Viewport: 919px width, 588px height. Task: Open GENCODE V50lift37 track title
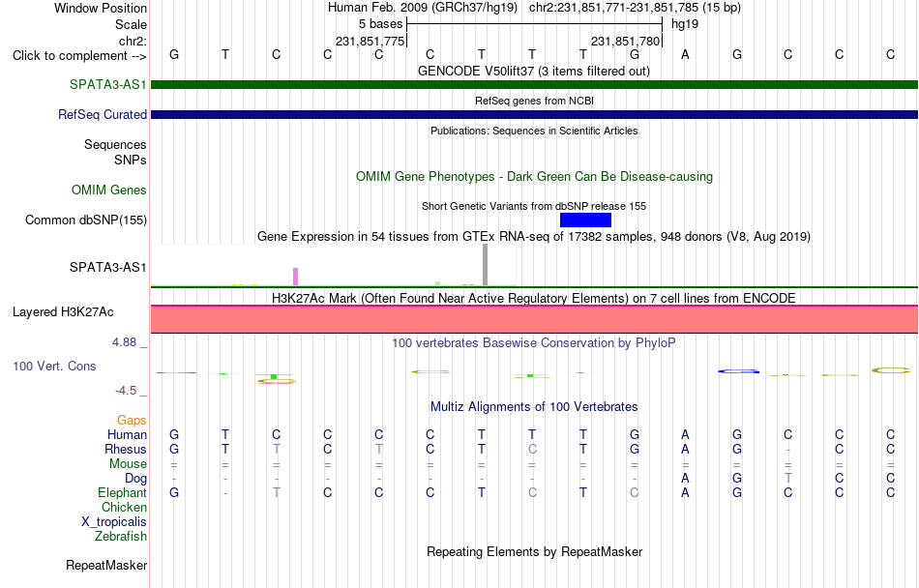(533, 71)
